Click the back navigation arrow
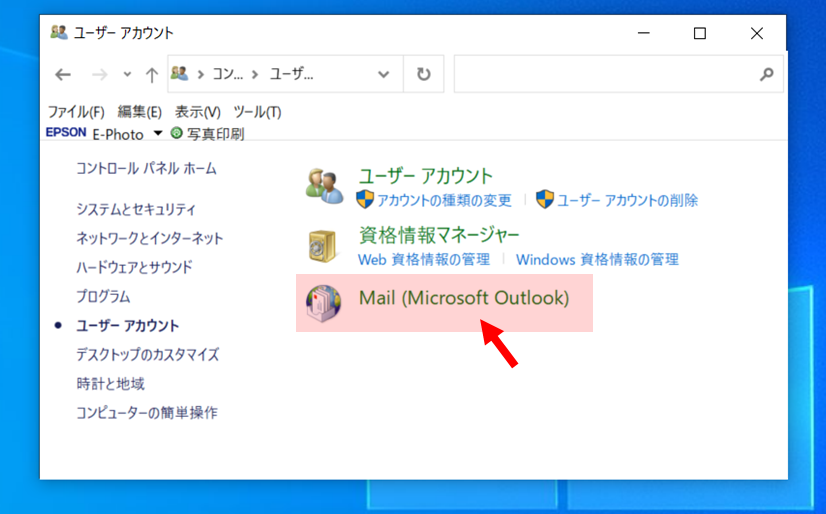Screen dimensions: 826x514 [x=63, y=74]
